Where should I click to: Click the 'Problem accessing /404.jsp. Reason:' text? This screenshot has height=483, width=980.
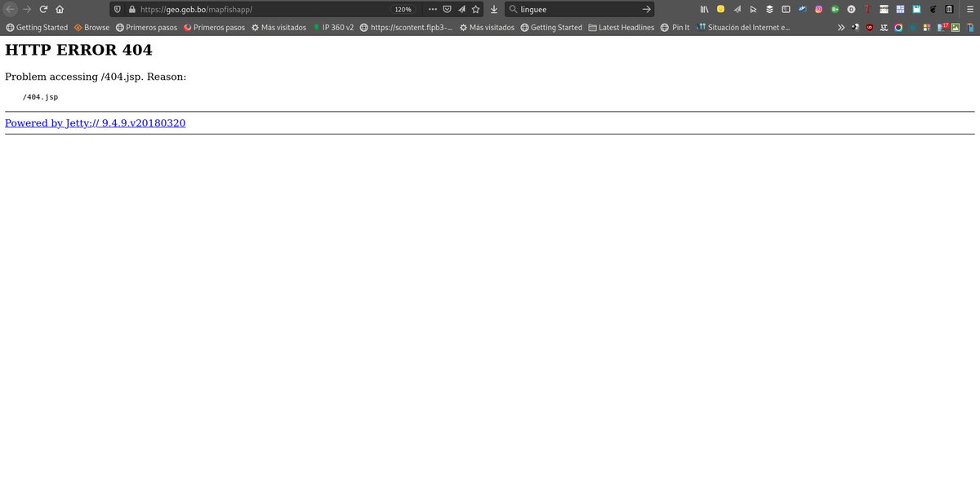click(x=96, y=77)
